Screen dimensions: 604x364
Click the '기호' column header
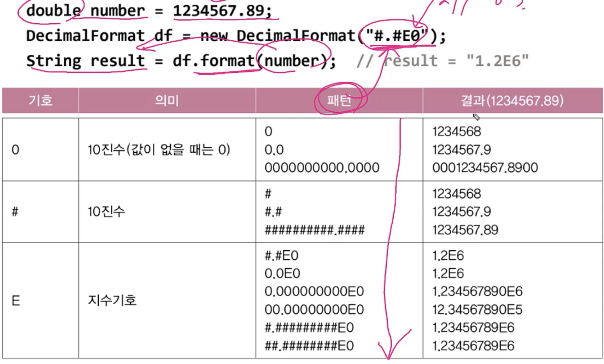tap(40, 101)
